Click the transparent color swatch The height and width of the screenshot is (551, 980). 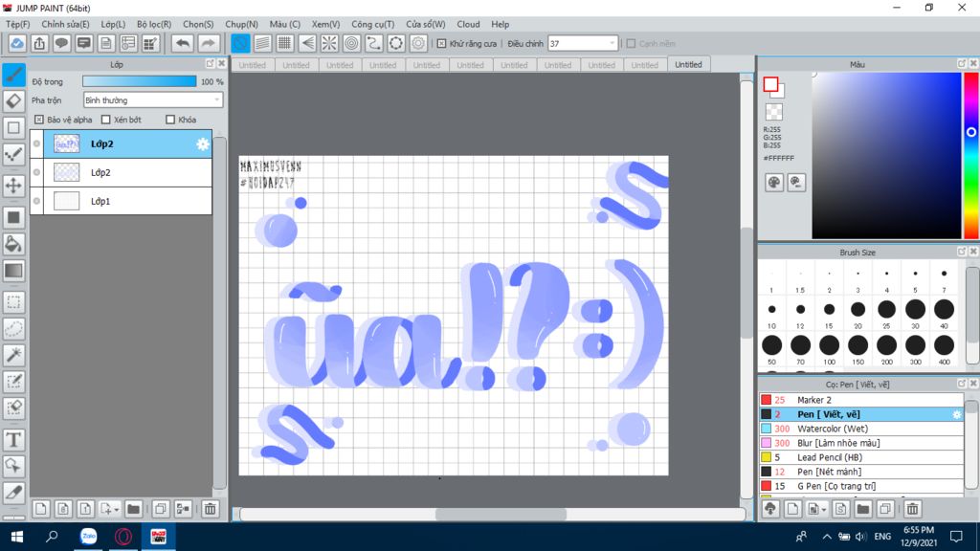click(773, 112)
